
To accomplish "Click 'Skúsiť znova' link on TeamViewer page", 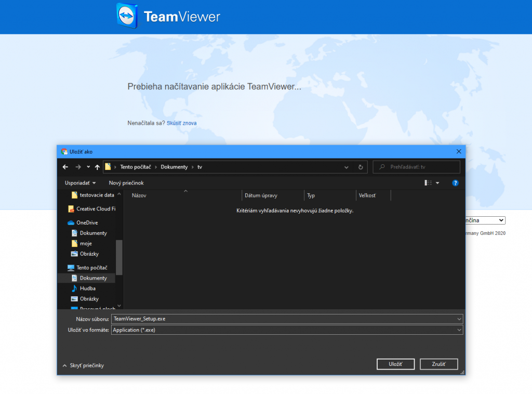I will (x=181, y=123).
